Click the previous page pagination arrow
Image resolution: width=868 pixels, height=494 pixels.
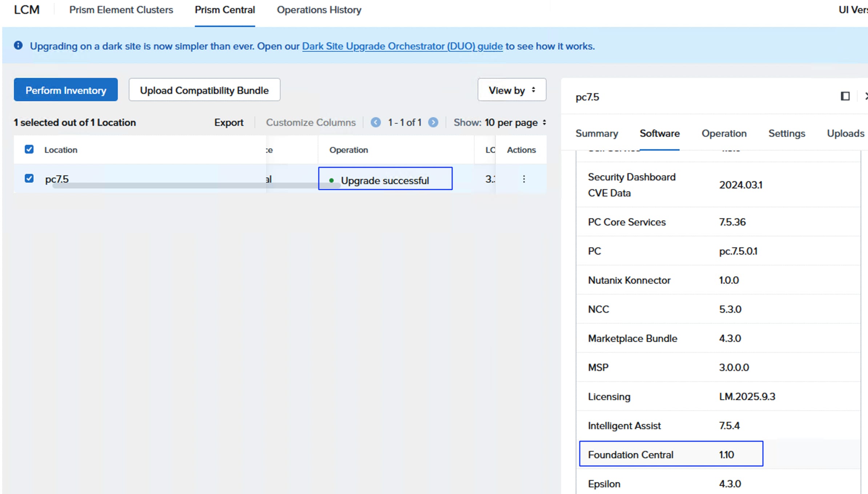375,123
